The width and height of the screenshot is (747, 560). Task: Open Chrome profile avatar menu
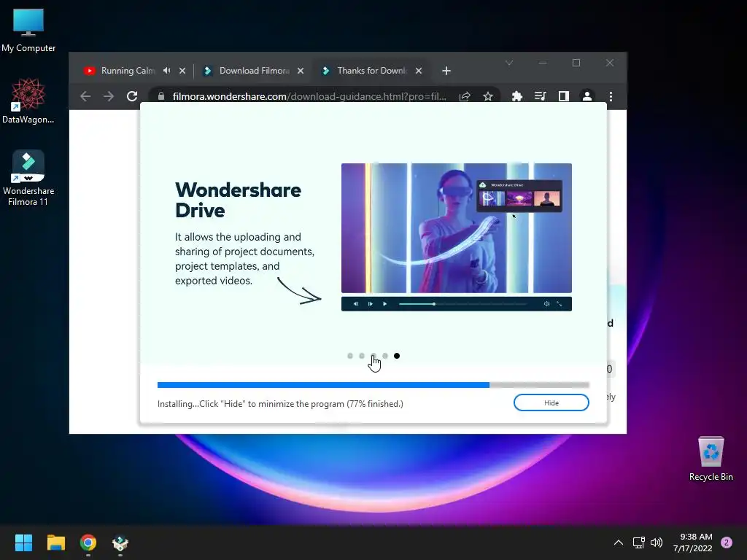pos(587,97)
